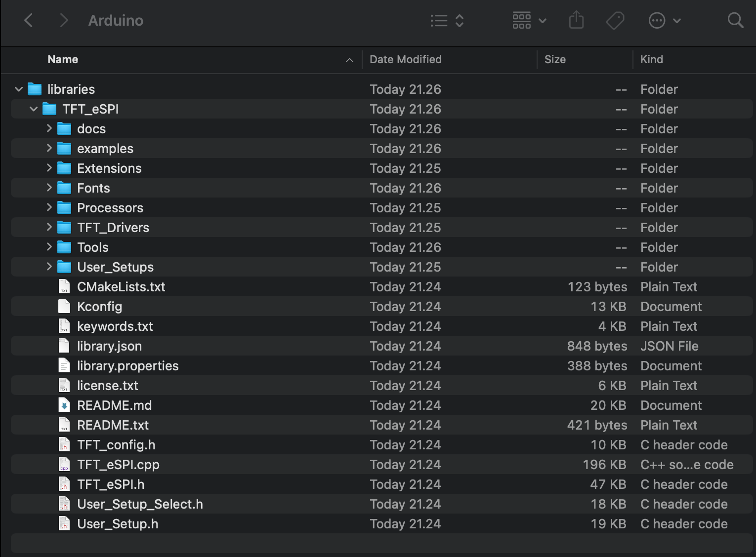Screen dimensions: 756x557
Task: Sort by Date Modified column header
Action: tap(406, 59)
